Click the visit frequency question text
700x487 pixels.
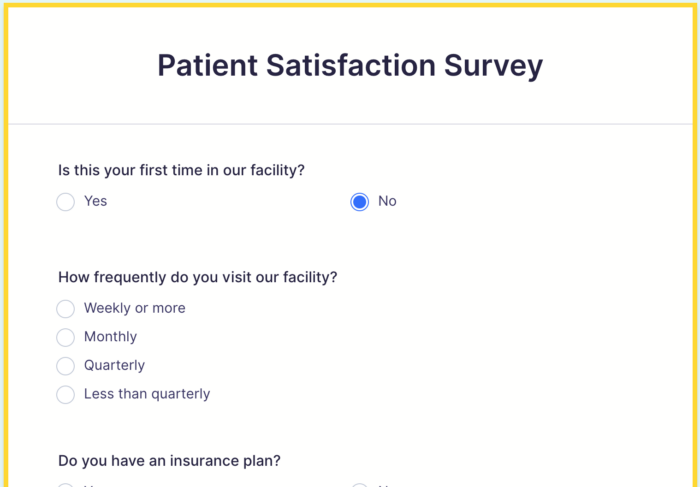point(198,277)
